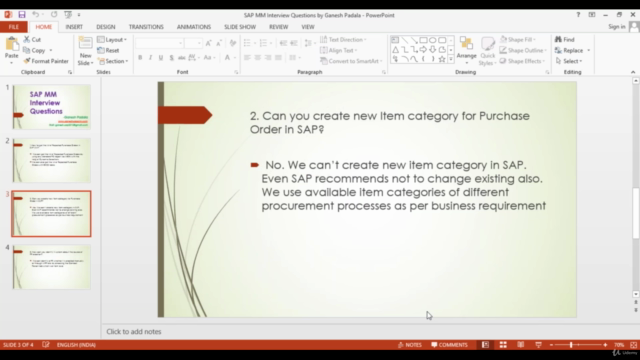This screenshot has height=360, width=640.
Task: Click Shape Effects button
Action: point(523,61)
